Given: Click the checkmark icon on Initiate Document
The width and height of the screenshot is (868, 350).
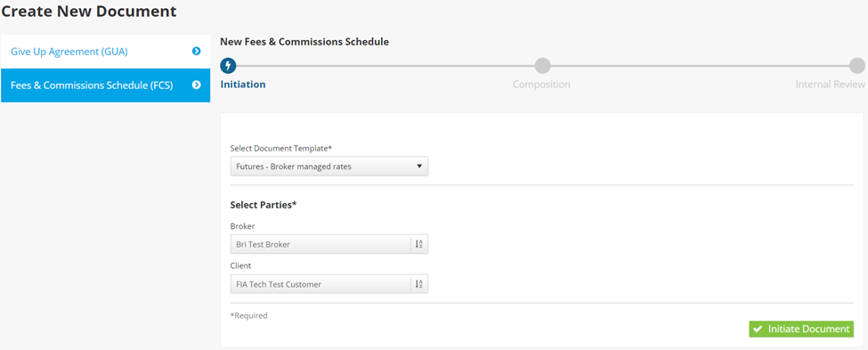Looking at the screenshot, I should (x=758, y=329).
